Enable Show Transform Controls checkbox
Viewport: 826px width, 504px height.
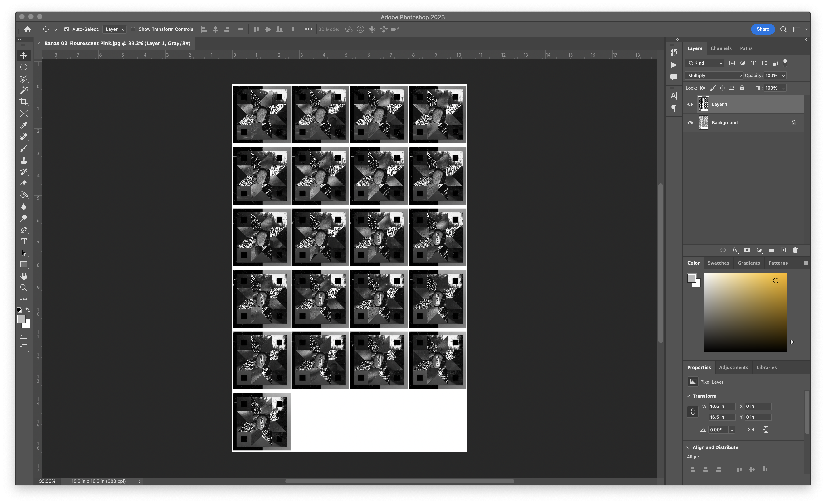click(x=133, y=29)
